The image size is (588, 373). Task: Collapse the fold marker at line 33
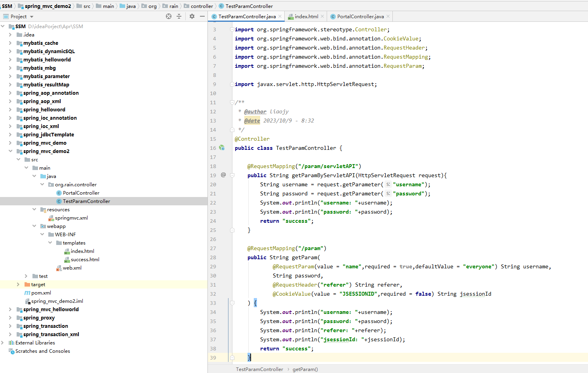pyautogui.click(x=232, y=303)
